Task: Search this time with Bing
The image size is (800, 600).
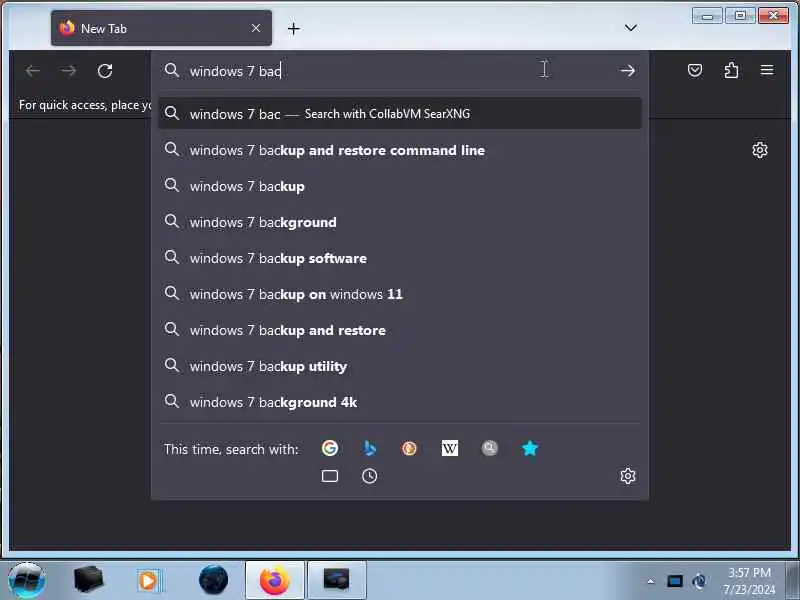Action: tap(369, 448)
